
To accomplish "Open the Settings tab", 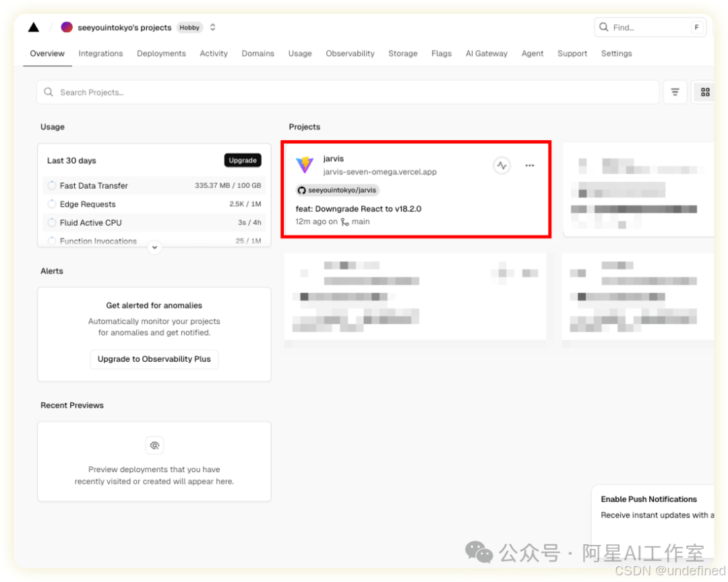I will [x=616, y=53].
